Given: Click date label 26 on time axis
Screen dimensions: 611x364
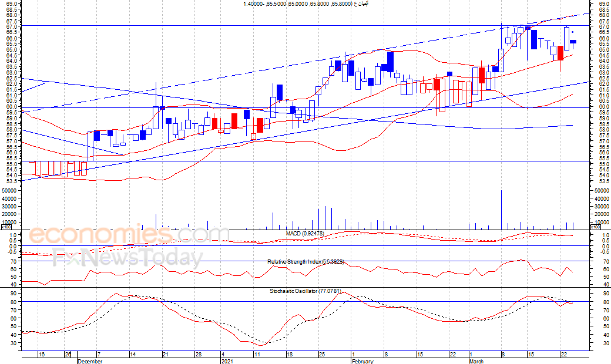Looking at the screenshot, I should coord(68,354).
